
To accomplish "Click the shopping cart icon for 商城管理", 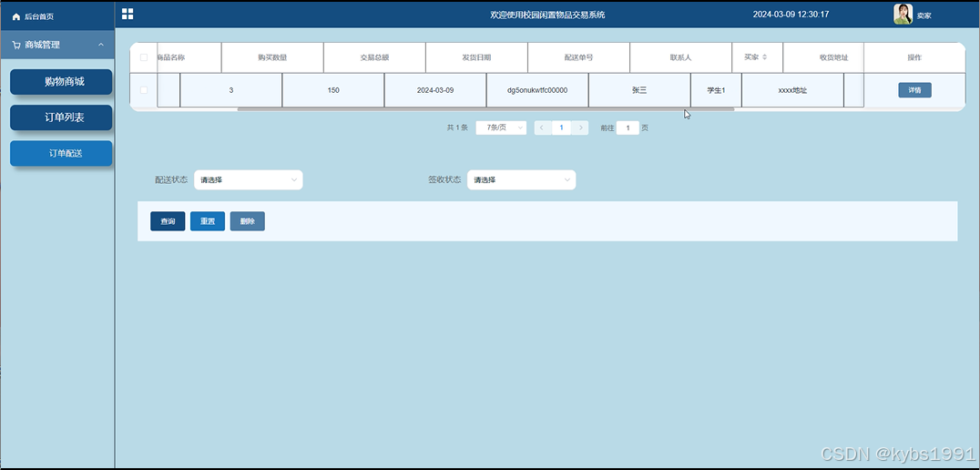I will pos(16,45).
